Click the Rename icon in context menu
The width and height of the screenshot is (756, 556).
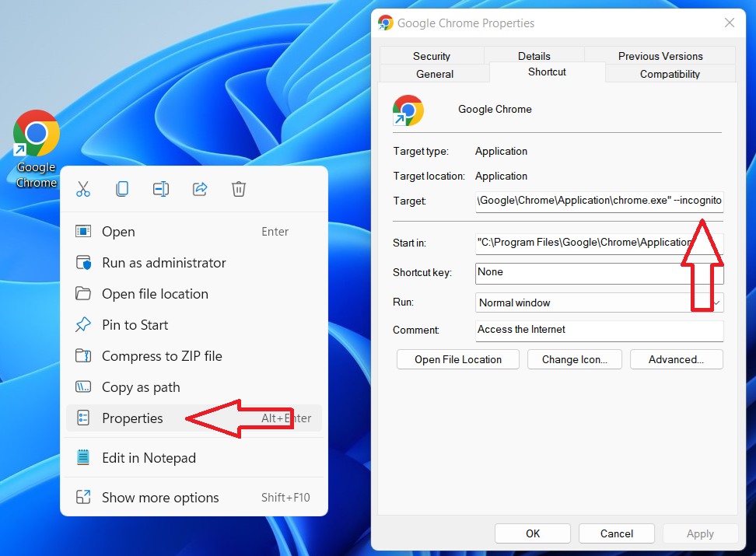click(x=161, y=189)
